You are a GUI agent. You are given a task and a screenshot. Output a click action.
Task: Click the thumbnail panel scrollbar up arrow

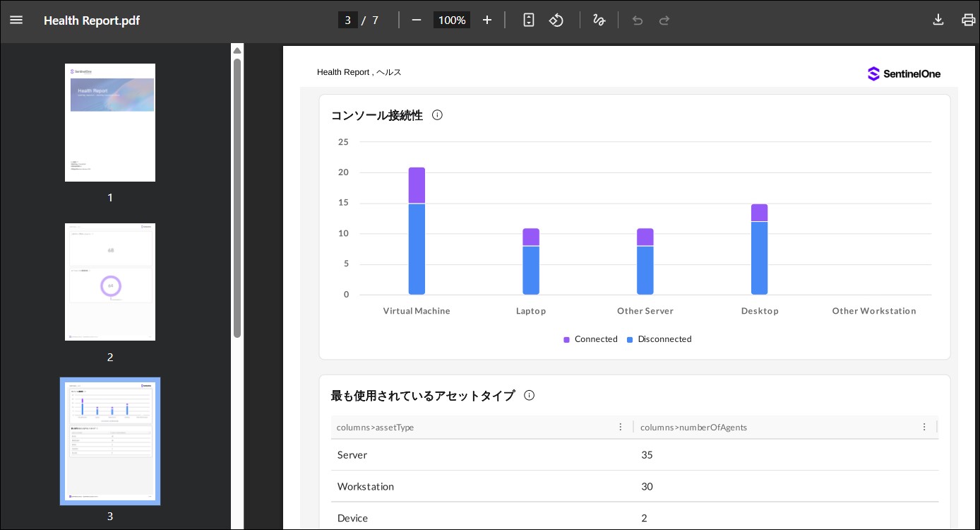[237, 50]
